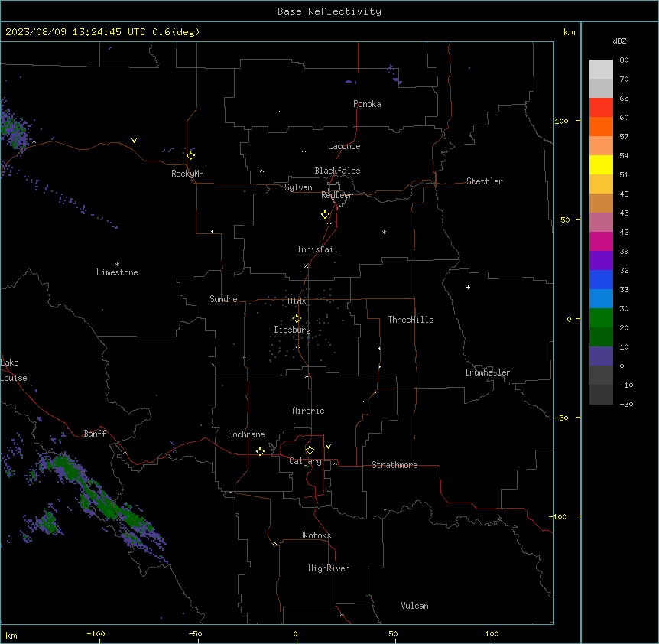Click the Strathmore label

point(394,465)
